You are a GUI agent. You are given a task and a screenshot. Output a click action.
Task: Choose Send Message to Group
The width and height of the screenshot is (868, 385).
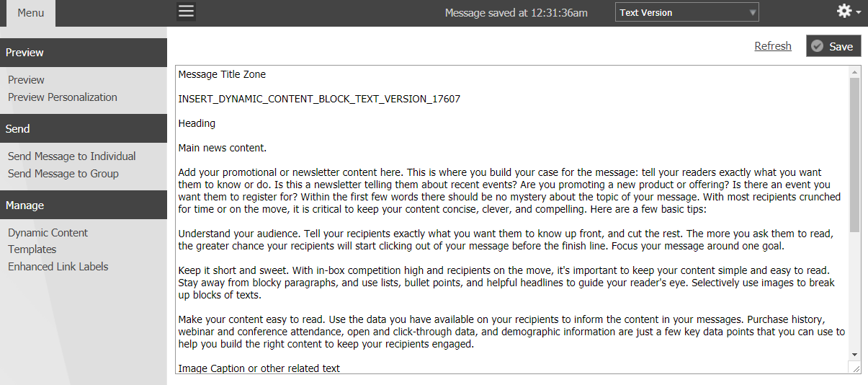point(63,174)
